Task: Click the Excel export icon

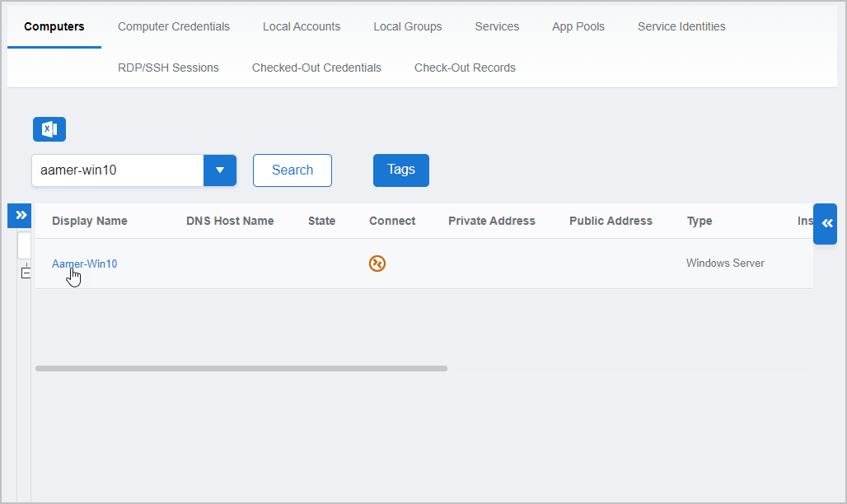Action: coord(49,129)
